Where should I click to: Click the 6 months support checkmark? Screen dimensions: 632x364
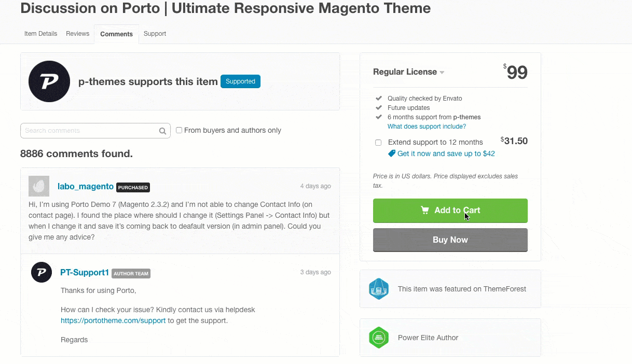(x=378, y=117)
